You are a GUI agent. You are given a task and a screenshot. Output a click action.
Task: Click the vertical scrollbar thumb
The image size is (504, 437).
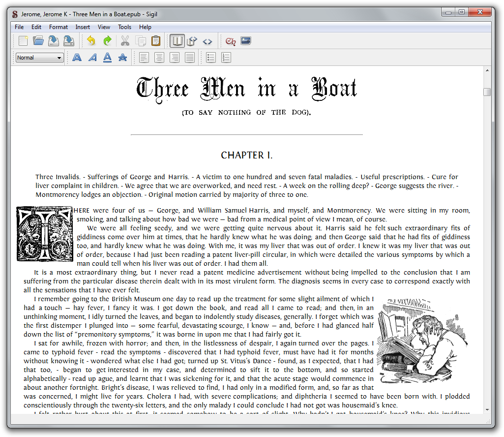pyautogui.click(x=487, y=92)
